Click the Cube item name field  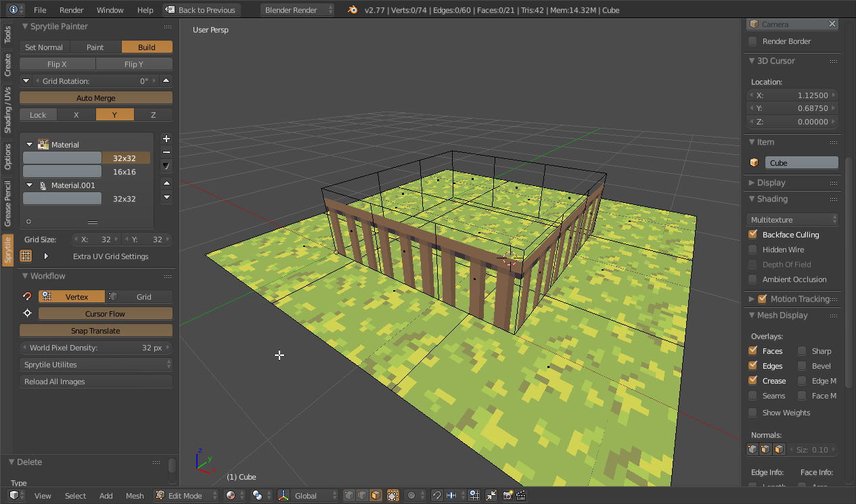tap(801, 162)
